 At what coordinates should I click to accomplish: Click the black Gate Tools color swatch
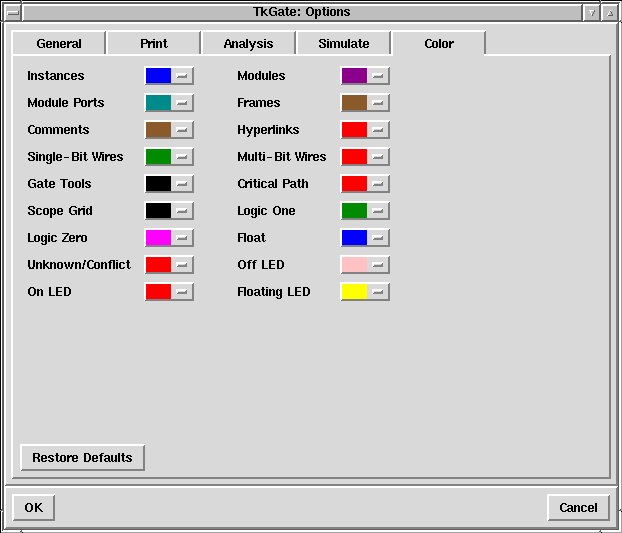coord(158,184)
